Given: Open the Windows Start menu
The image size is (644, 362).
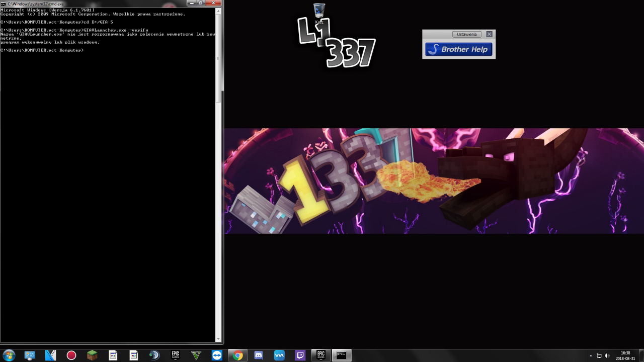Looking at the screenshot, I should 9,355.
